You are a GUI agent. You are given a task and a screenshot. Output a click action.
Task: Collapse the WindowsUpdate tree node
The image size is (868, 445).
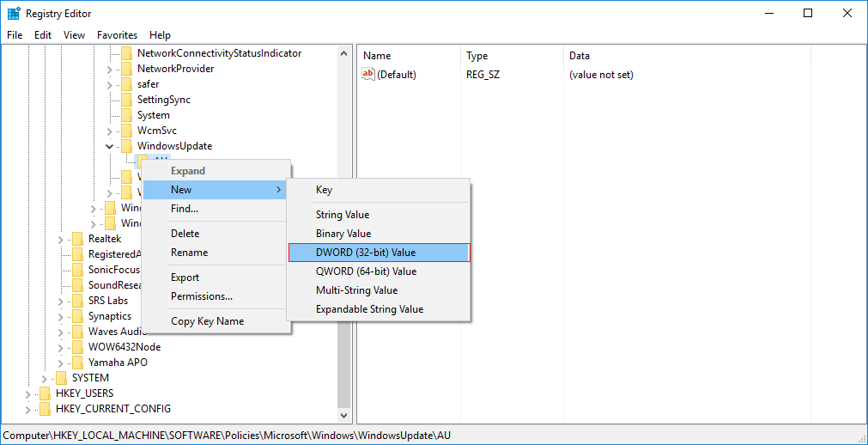(x=109, y=146)
